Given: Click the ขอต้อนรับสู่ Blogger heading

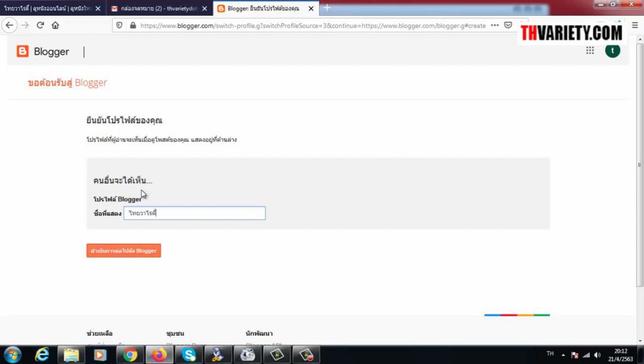Looking at the screenshot, I should [x=67, y=82].
